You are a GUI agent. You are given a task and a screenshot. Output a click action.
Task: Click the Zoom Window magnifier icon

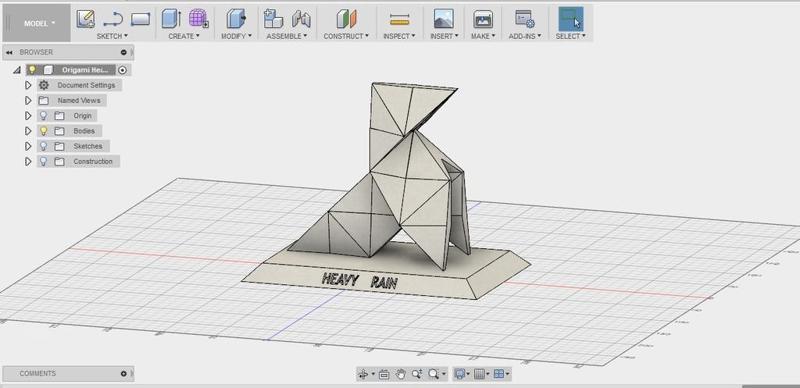433,374
